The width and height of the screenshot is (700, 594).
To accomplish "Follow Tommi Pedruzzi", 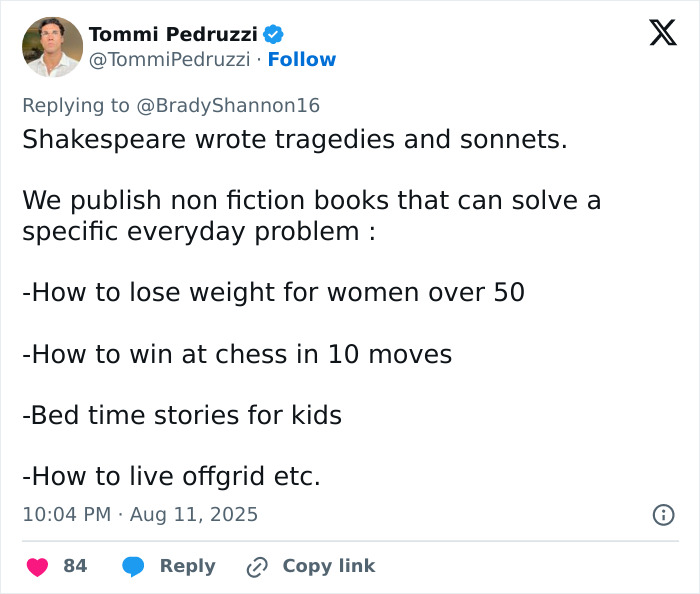I will tap(302, 60).
